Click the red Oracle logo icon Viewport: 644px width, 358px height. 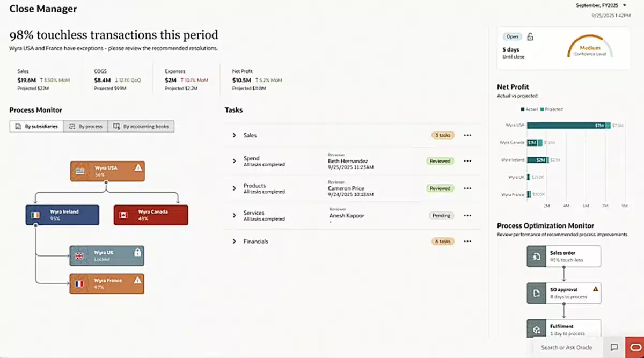click(634, 347)
